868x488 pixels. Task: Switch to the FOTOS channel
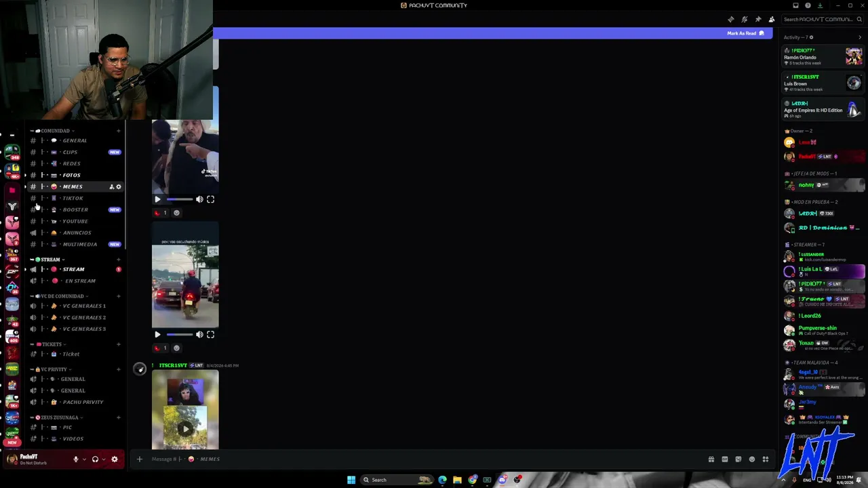click(x=75, y=175)
